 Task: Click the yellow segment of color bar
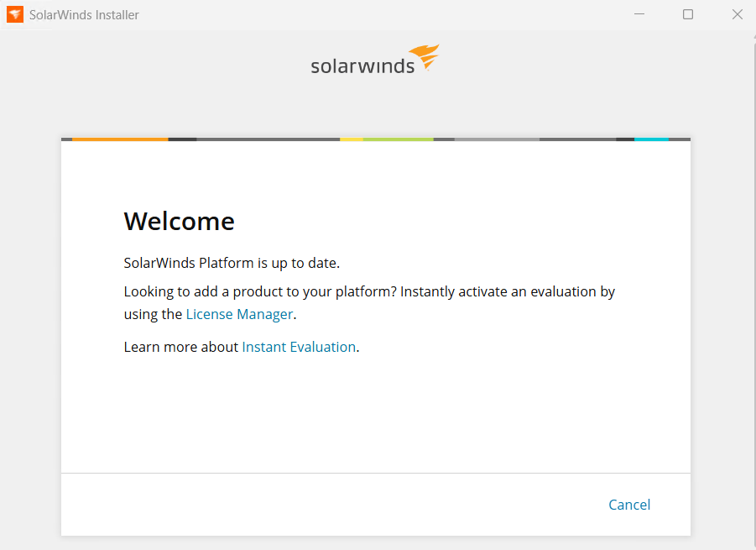tap(352, 139)
